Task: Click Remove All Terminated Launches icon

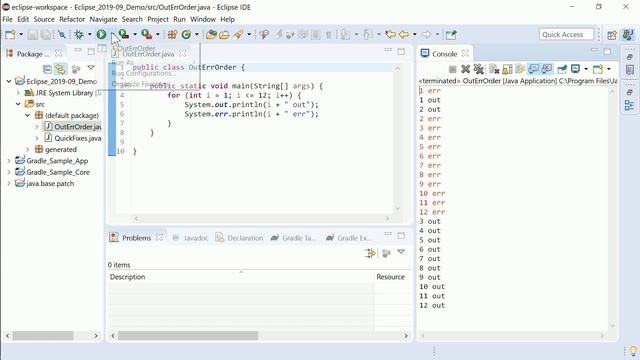Action: point(479,69)
